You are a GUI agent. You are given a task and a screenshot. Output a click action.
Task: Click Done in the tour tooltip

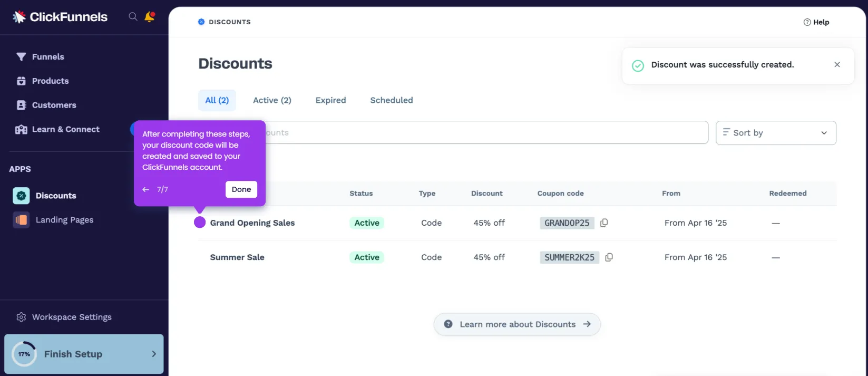(x=241, y=189)
